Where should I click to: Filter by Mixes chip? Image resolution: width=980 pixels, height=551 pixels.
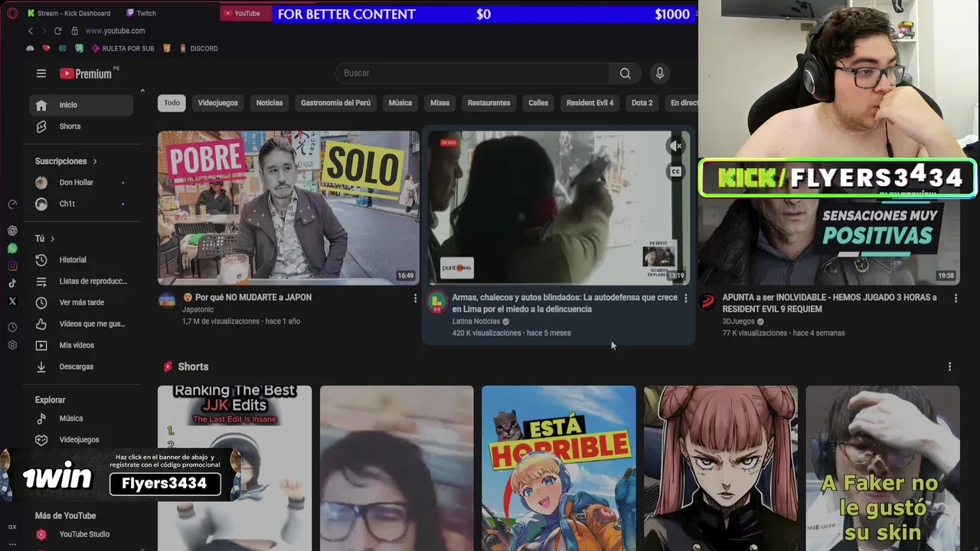(x=439, y=103)
